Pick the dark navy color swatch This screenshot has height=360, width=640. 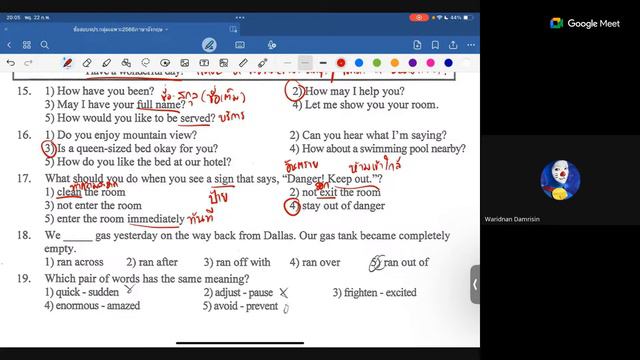tap(449, 63)
